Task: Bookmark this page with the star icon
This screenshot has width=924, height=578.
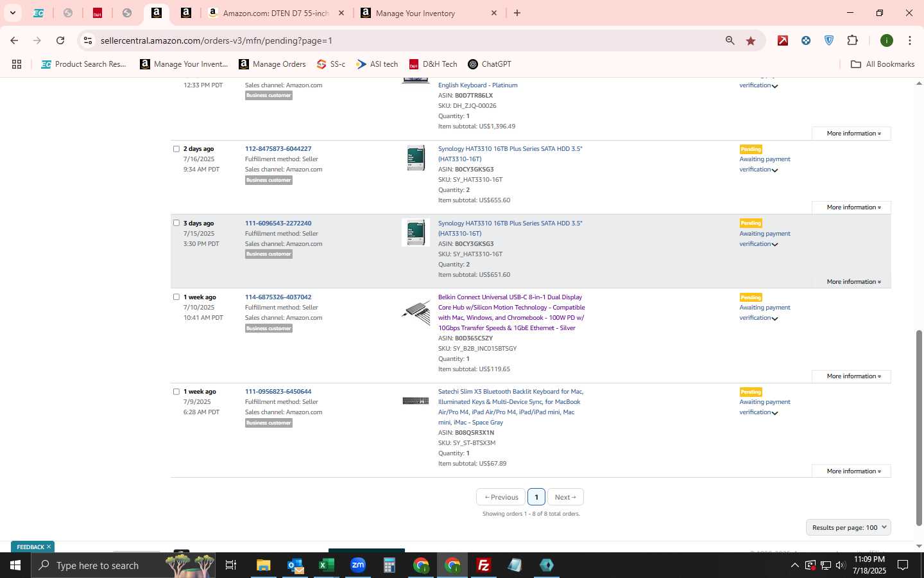Action: pyautogui.click(x=751, y=40)
